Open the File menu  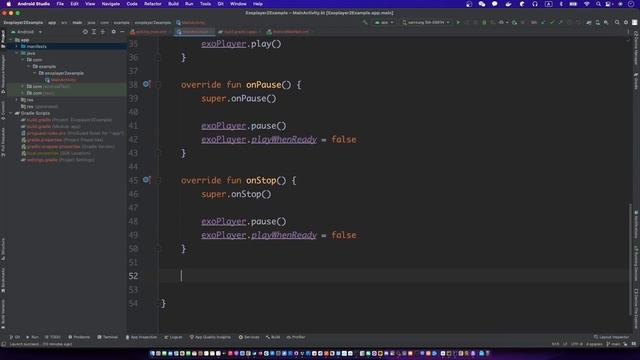(x=60, y=4)
